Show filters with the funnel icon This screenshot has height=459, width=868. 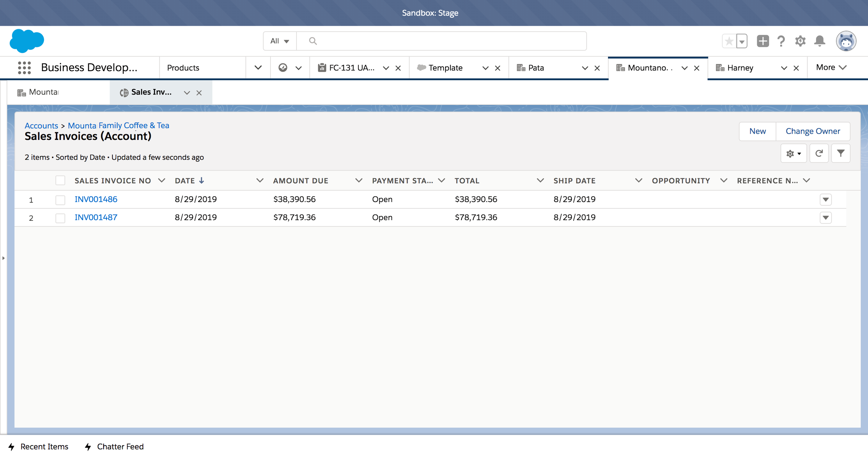pos(841,153)
